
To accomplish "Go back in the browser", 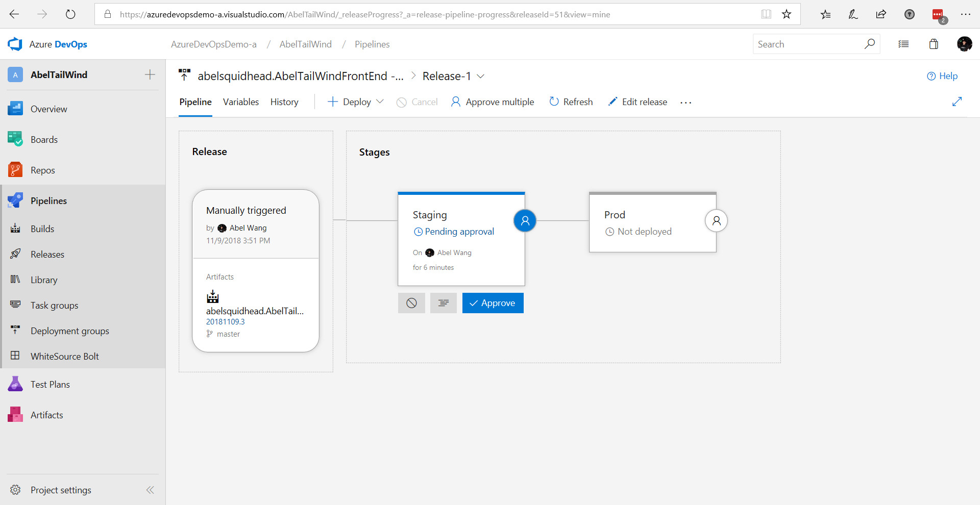I will click(14, 14).
